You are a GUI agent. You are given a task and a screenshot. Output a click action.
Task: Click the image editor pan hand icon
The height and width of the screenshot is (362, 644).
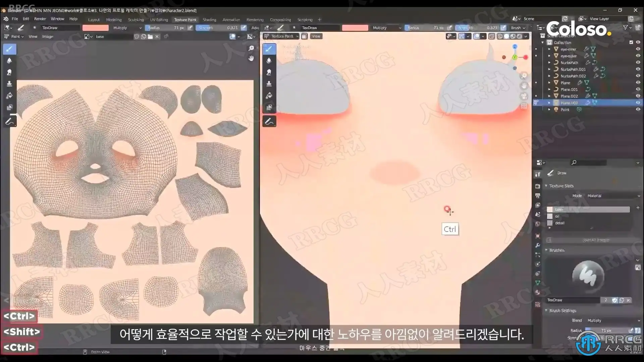(x=251, y=58)
